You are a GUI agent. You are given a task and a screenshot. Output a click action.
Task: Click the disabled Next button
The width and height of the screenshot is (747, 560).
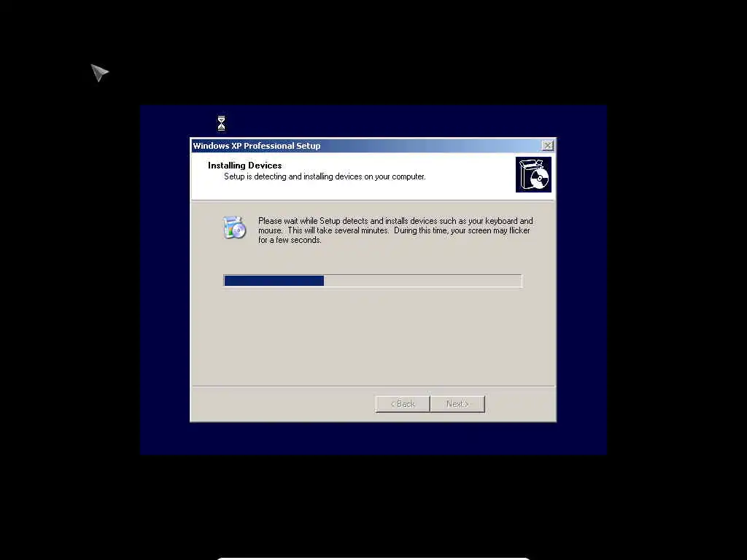click(457, 404)
